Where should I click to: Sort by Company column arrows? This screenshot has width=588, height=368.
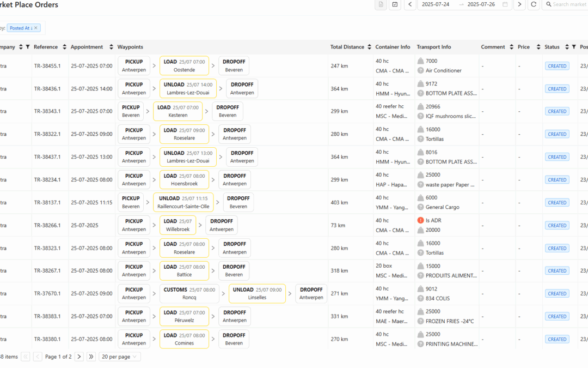[x=21, y=47]
